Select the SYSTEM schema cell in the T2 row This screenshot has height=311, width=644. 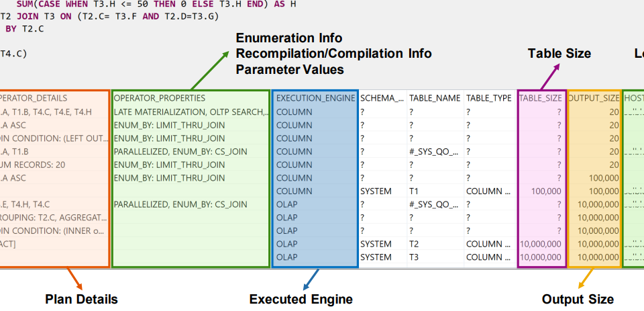376,244
